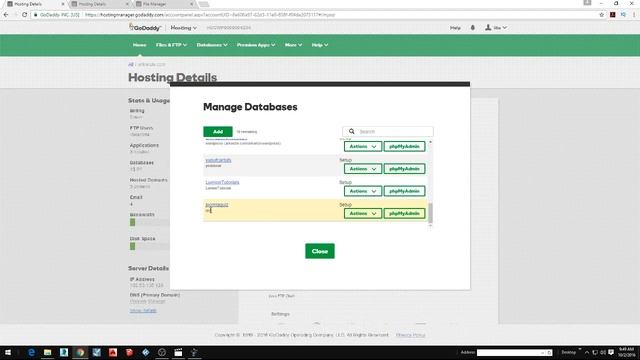
Task: Click the database list scroll-up arrow
Action: pyautogui.click(x=430, y=142)
